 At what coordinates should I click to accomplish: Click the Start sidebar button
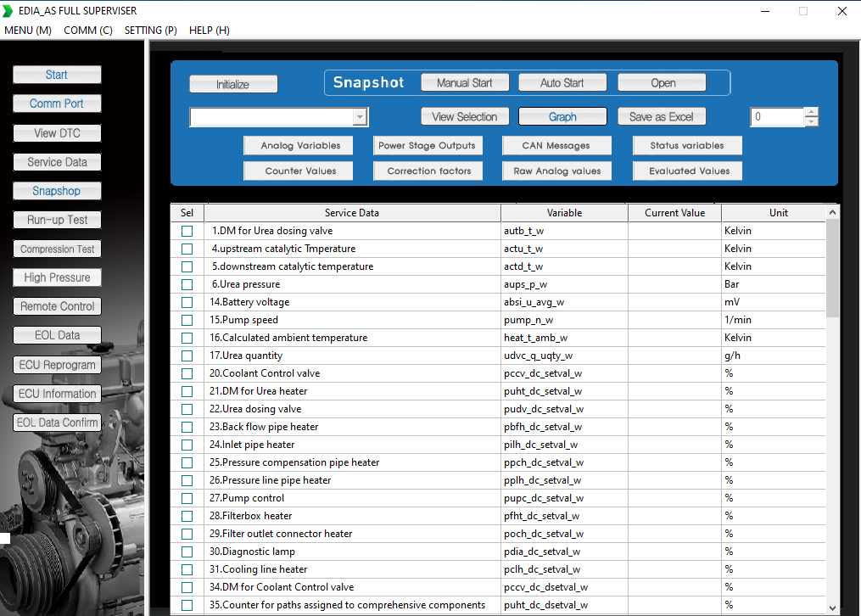[57, 75]
